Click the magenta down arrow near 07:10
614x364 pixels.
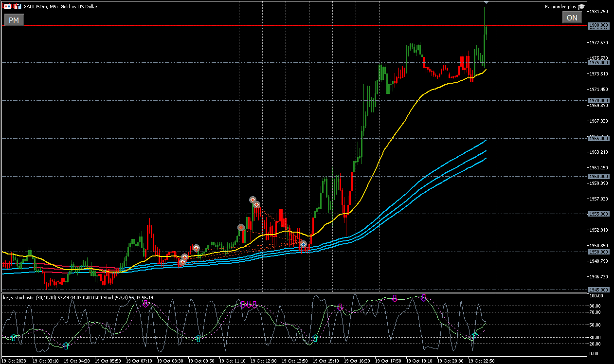tap(145, 304)
